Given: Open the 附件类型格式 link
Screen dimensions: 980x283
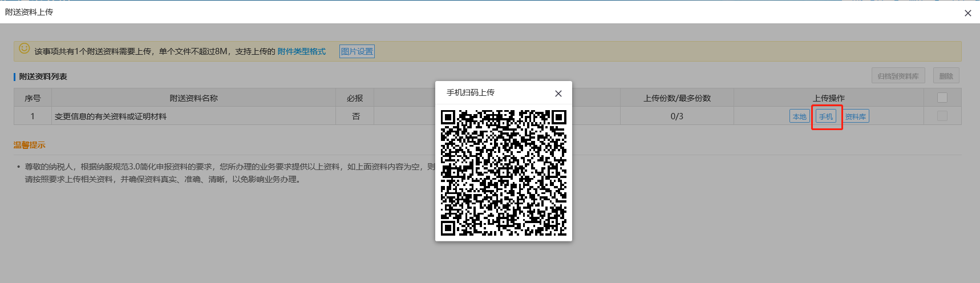Looking at the screenshot, I should click(302, 51).
